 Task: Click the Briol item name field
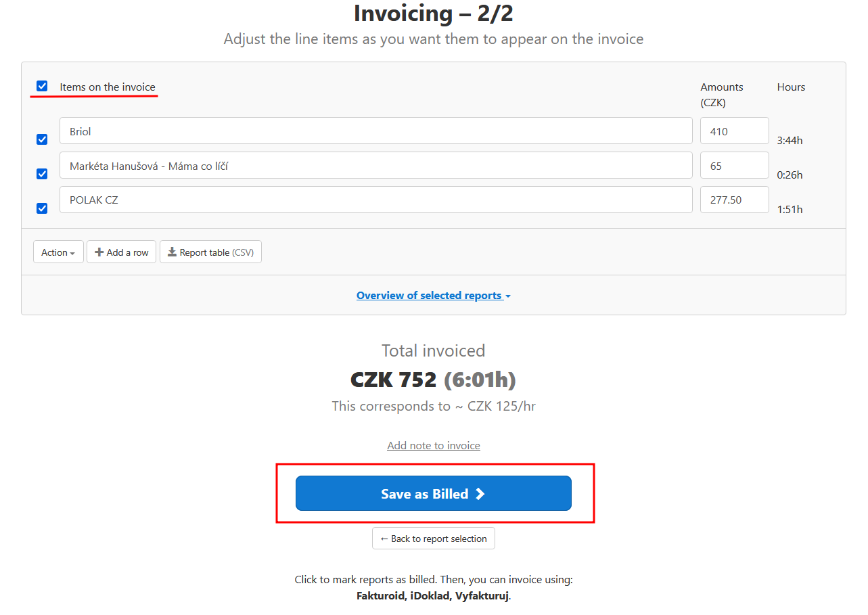375,131
